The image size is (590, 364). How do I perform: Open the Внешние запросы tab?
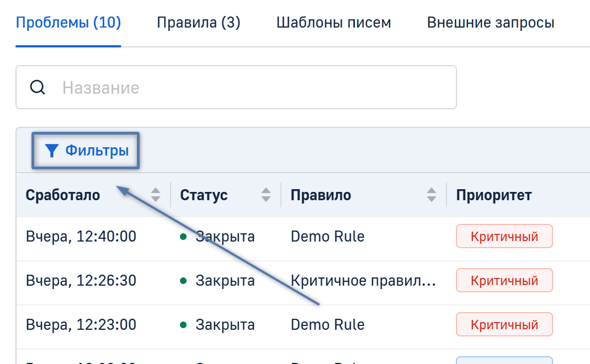491,23
